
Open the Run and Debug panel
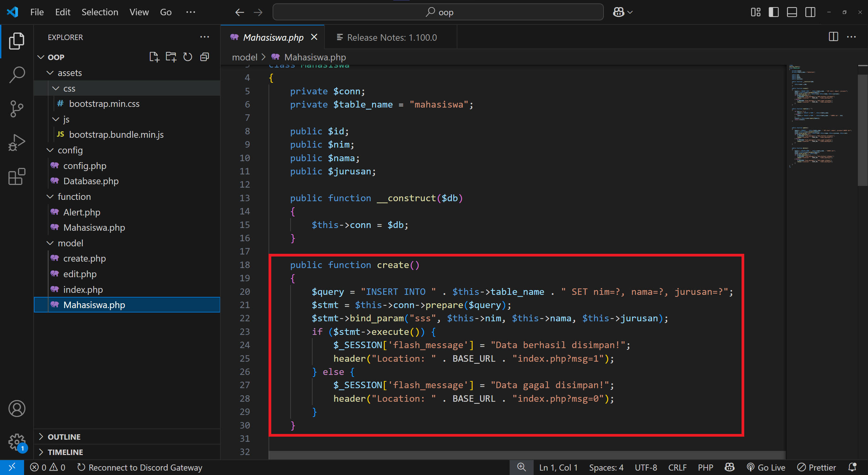pos(16,142)
